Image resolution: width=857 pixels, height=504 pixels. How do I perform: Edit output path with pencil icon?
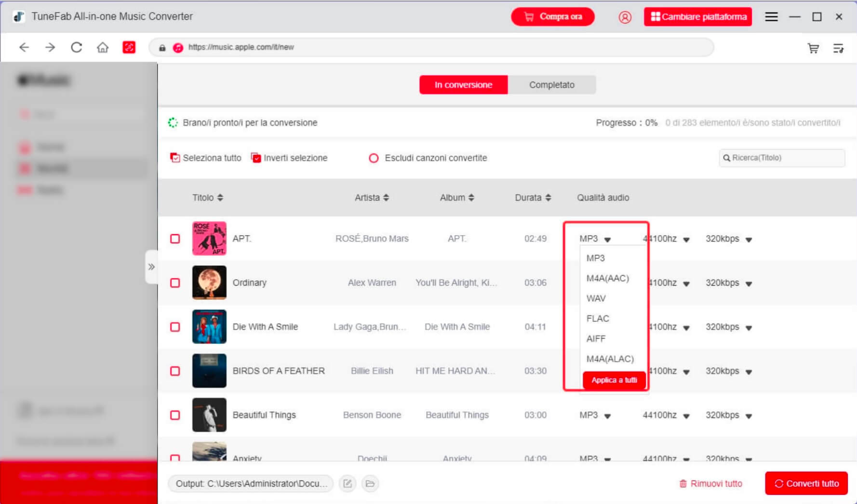[348, 483]
